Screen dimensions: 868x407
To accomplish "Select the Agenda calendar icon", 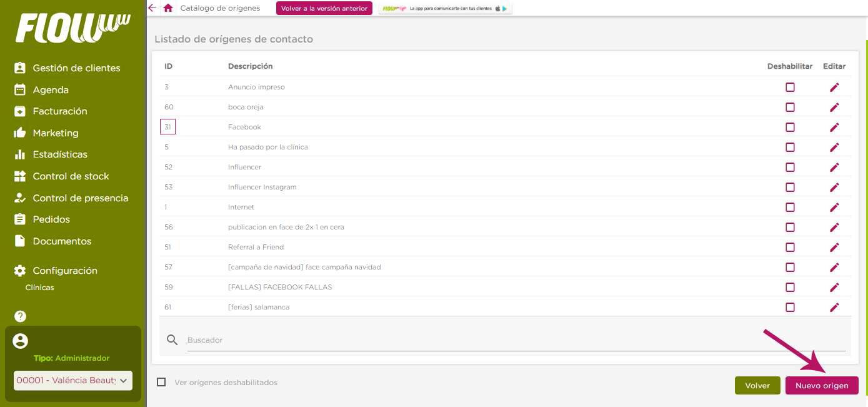I will click(x=21, y=89).
